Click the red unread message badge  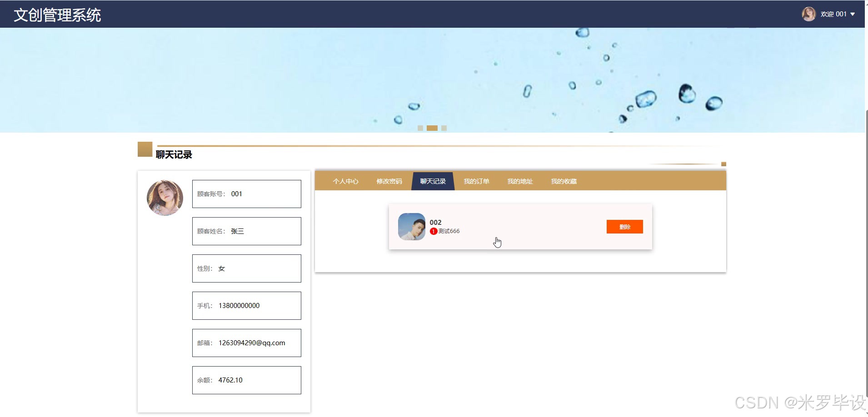point(434,231)
